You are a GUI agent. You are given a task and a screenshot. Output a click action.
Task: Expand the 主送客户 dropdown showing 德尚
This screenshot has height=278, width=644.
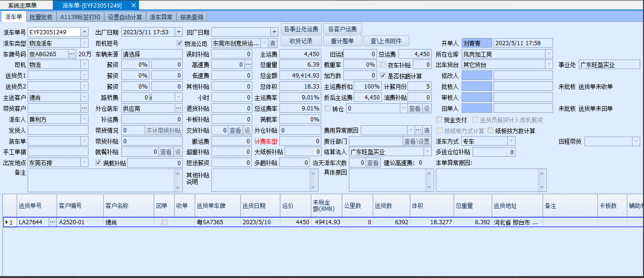pyautogui.click(x=84, y=98)
